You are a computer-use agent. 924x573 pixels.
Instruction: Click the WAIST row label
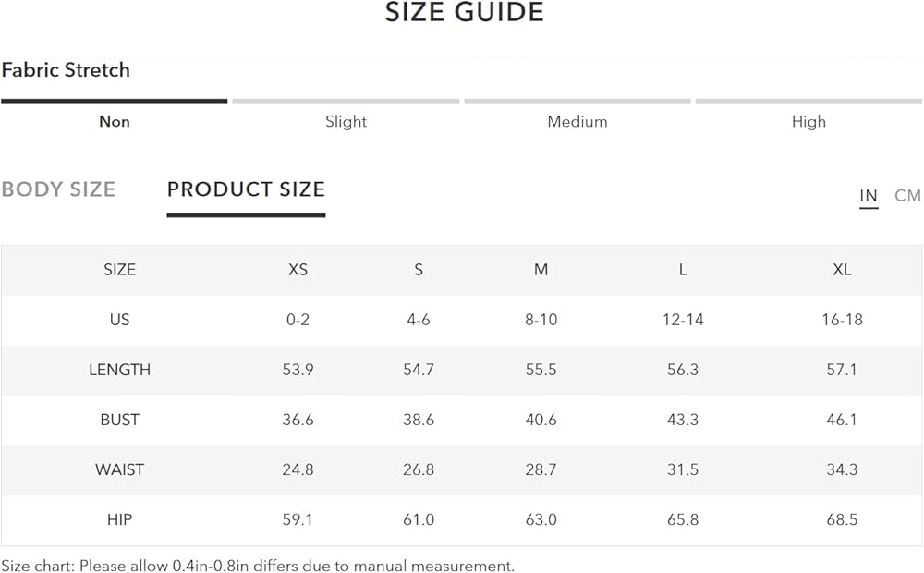pyautogui.click(x=119, y=469)
